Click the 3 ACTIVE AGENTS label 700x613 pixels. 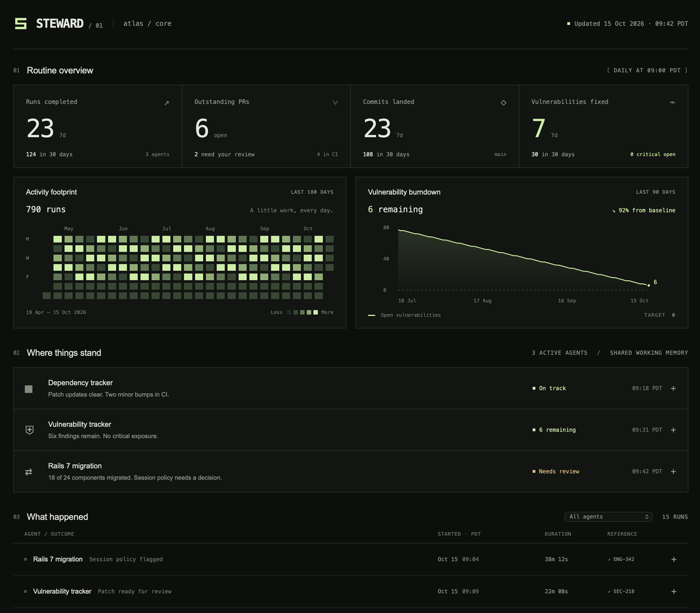pyautogui.click(x=559, y=353)
